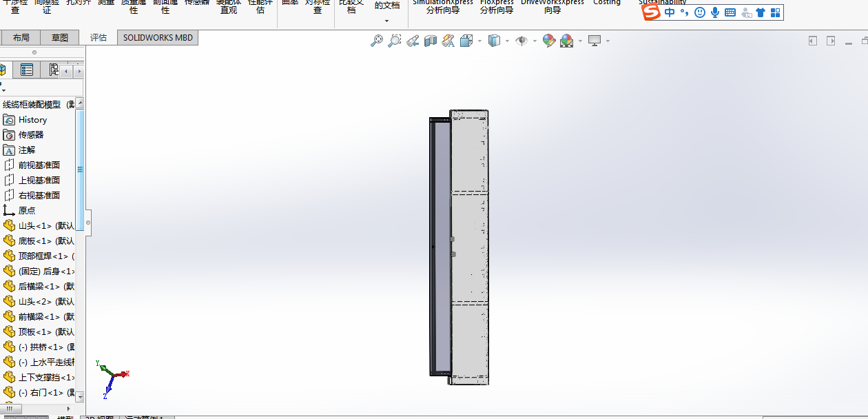Expand the 的文档 dropdown arrow
The image size is (868, 419).
(x=386, y=21)
